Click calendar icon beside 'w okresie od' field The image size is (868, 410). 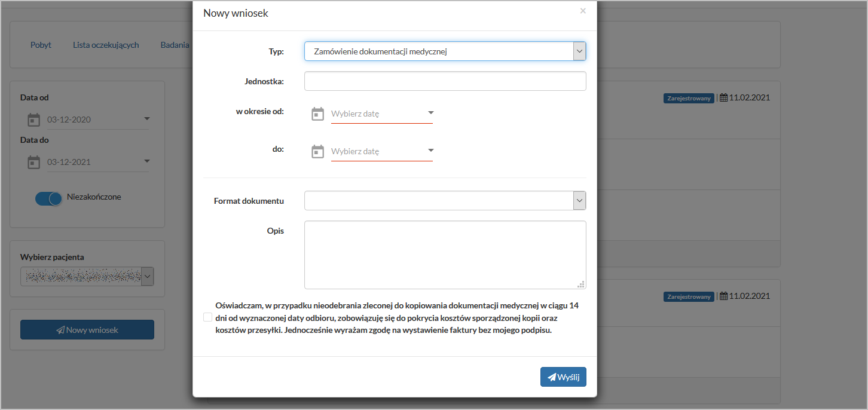coord(318,114)
